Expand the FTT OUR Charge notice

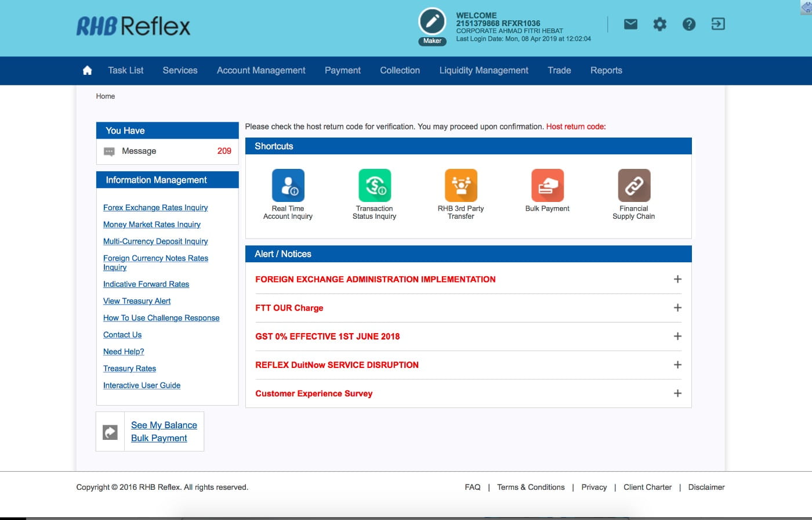[677, 308]
